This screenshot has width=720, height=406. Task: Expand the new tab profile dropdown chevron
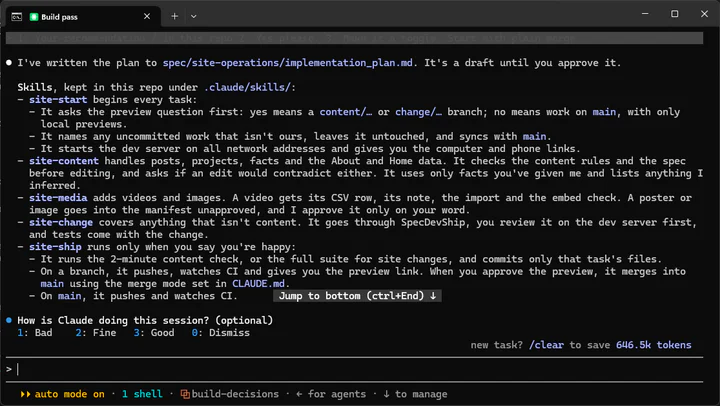click(x=194, y=17)
